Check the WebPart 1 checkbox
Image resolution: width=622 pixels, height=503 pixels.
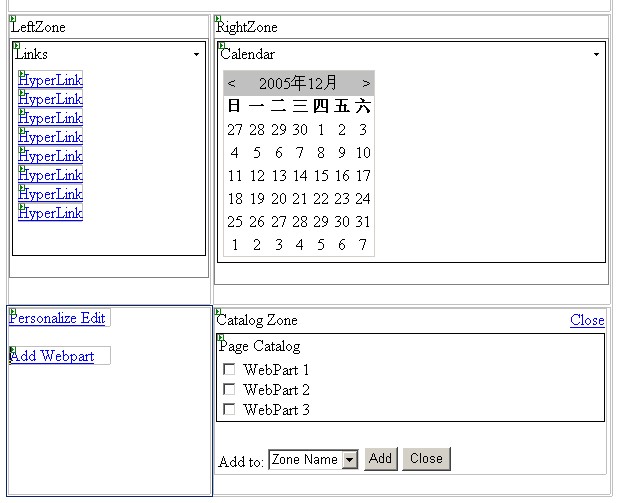[x=229, y=369]
